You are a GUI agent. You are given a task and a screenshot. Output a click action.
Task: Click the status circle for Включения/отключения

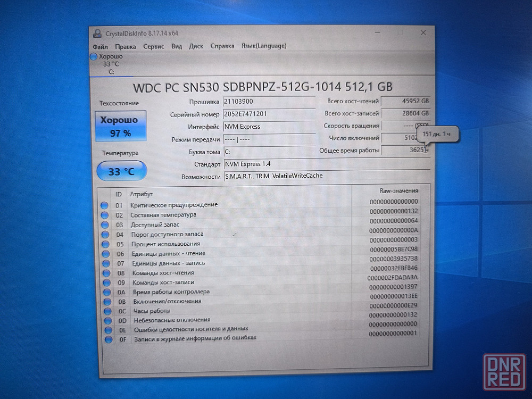(x=107, y=302)
